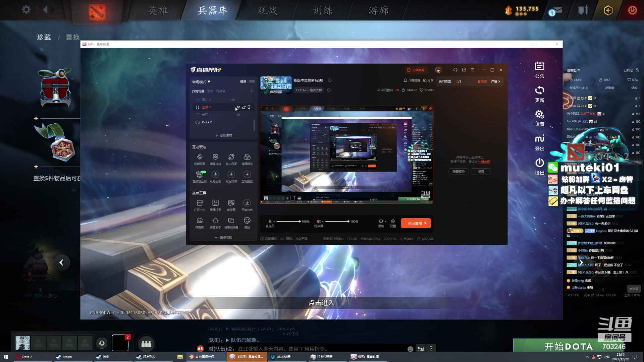Open the 星海任务 tool
Image resolution: width=644 pixels, height=362 pixels.
tap(215, 205)
